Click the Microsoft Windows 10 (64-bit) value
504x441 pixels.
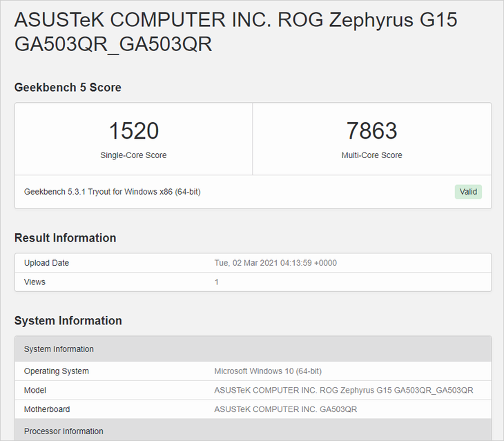pos(268,371)
